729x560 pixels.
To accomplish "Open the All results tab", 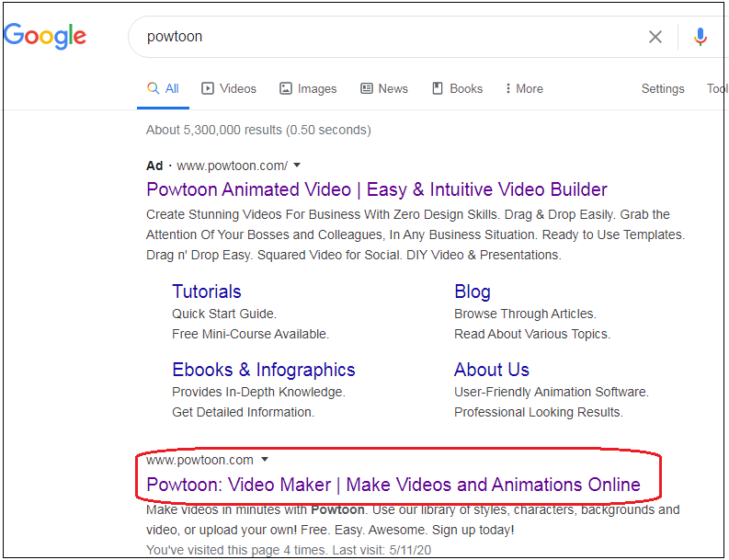I will (164, 88).
